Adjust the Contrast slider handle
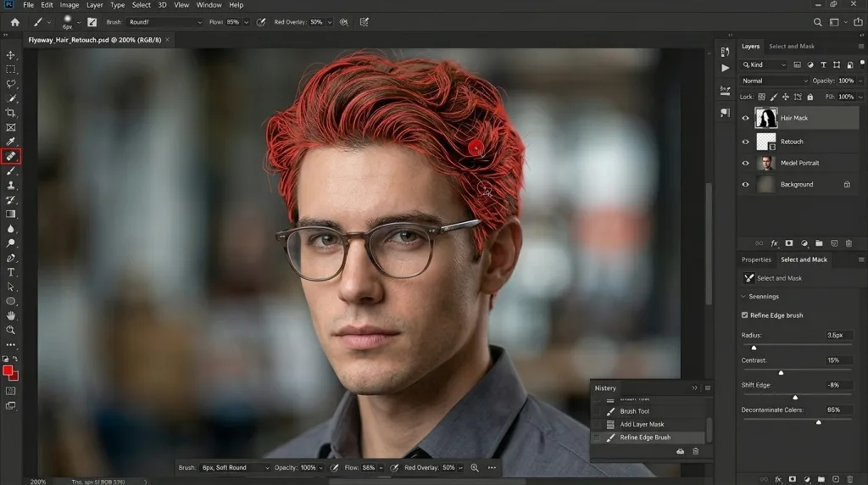Viewport: 868px width, 485px height. point(781,372)
